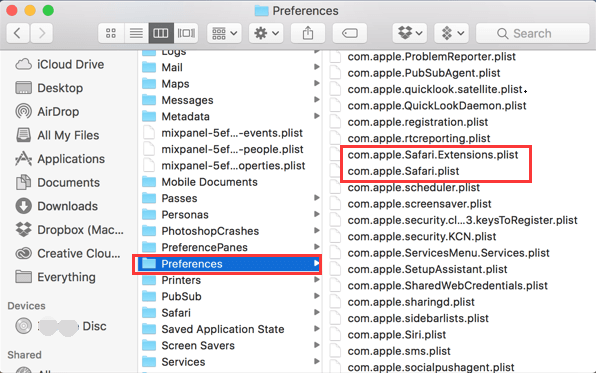Select com.apple.rtcreporting.plist file
Image resolution: width=596 pixels, height=373 pixels.
coord(419,138)
